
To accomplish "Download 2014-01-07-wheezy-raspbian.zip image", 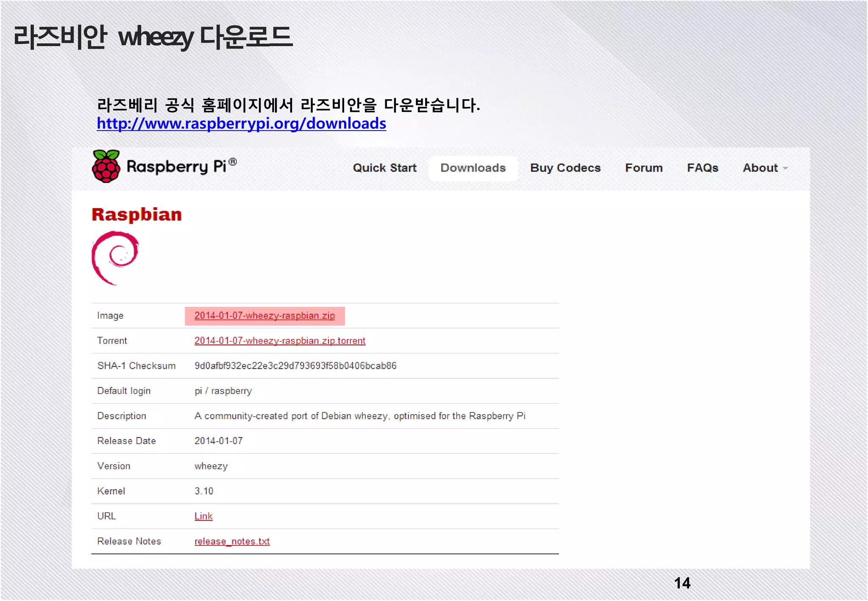I will pyautogui.click(x=264, y=316).
